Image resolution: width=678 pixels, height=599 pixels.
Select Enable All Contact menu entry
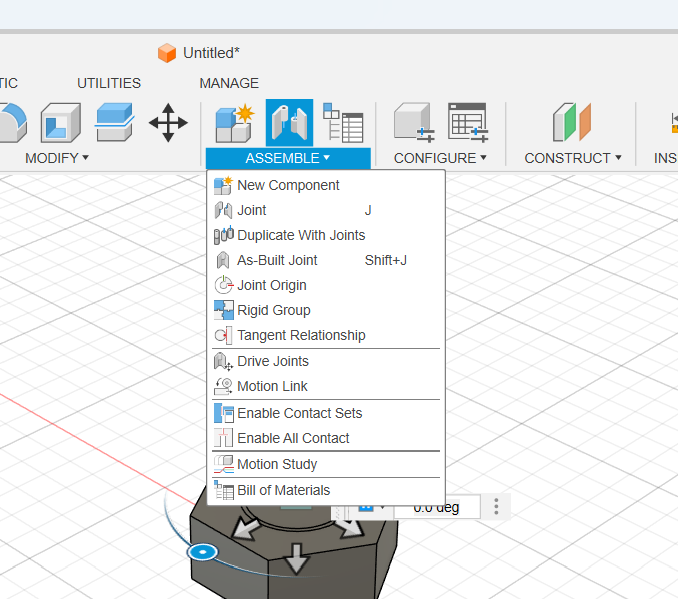click(x=326, y=438)
